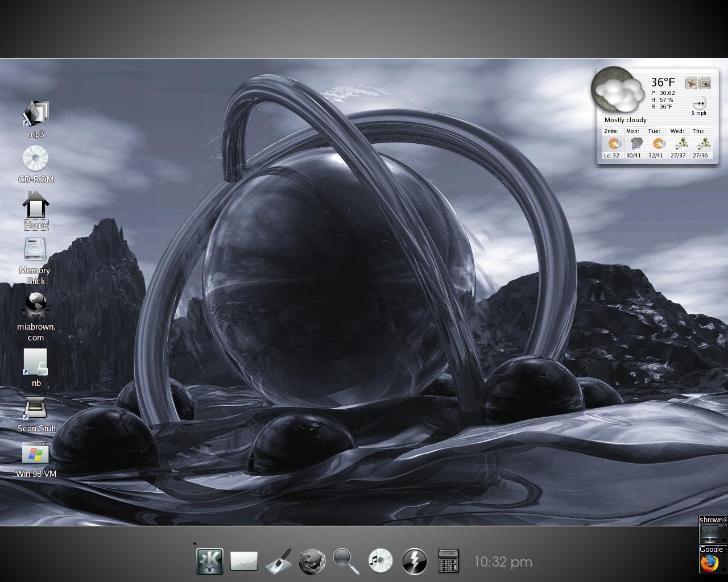Launch the pen-and-pad editor panel icon

278,562
